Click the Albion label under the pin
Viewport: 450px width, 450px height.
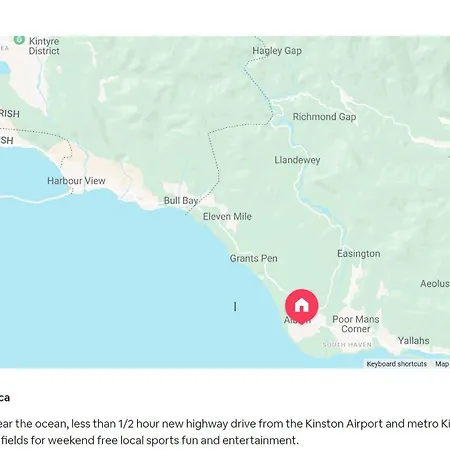coord(297,321)
